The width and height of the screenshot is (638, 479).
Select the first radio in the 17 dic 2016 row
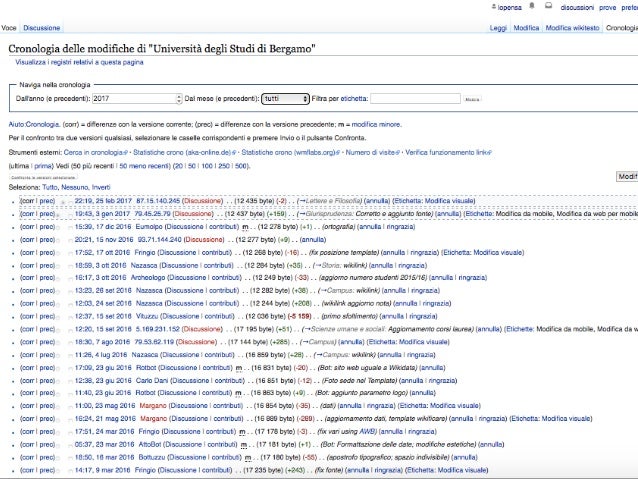(58, 227)
